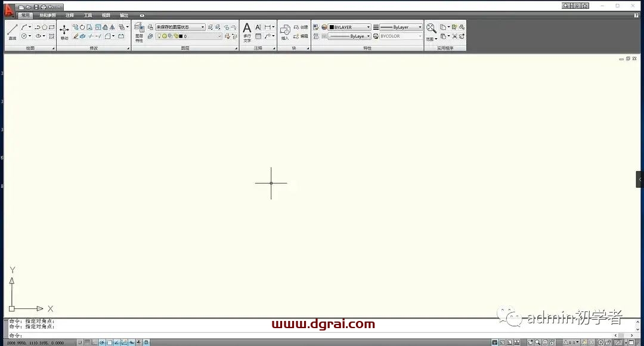Select the Circle drawing tool
The image size is (644, 346).
pyautogui.click(x=24, y=36)
